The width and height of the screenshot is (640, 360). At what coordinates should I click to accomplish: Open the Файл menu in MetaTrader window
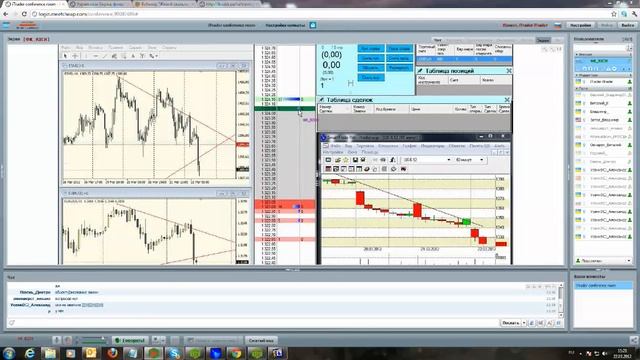pos(65,47)
